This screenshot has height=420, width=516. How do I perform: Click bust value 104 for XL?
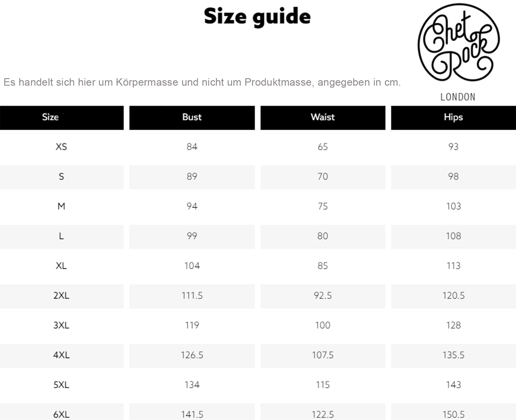coord(192,266)
